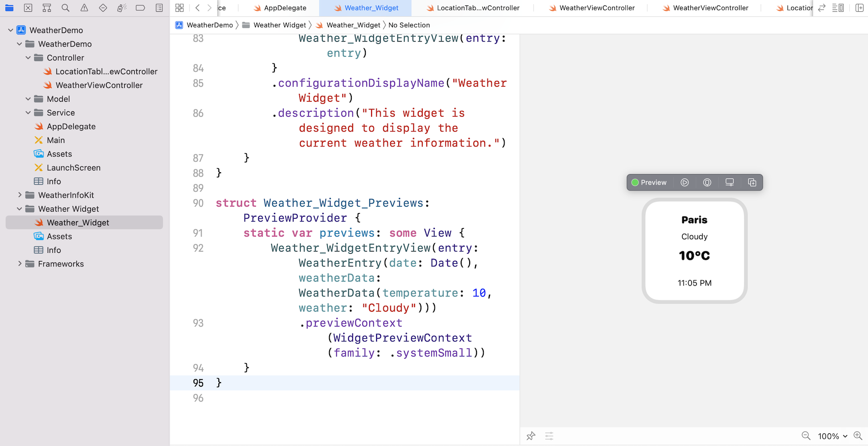Open the Breakpoint navigator icon
868x446 pixels.
pos(141,8)
